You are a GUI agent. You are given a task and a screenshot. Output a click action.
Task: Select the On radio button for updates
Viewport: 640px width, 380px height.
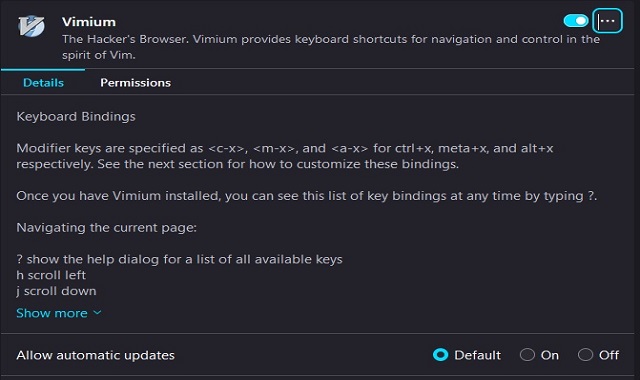pyautogui.click(x=527, y=355)
